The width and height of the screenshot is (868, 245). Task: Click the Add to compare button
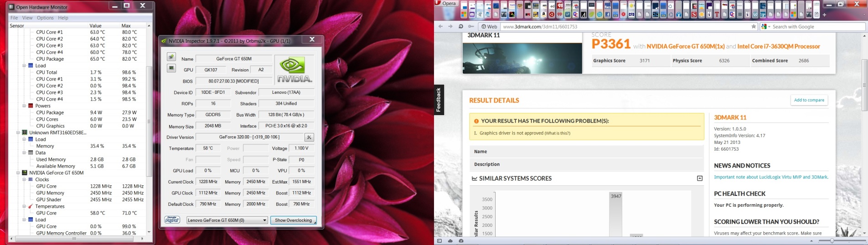[x=809, y=100]
